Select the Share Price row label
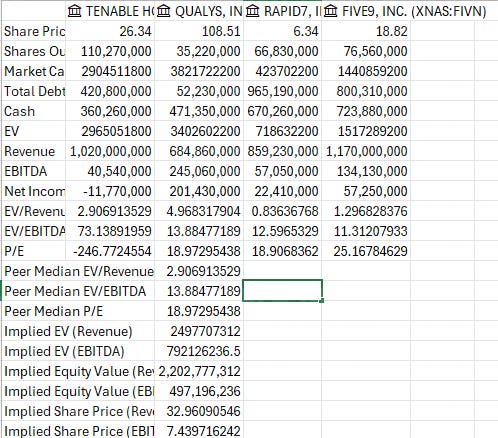 pyautogui.click(x=34, y=31)
